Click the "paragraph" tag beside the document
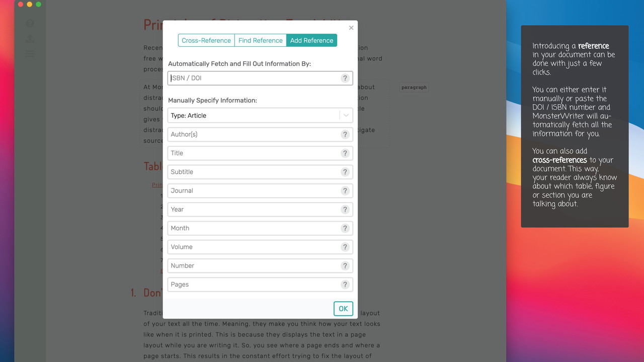644x362 pixels. pos(414,87)
